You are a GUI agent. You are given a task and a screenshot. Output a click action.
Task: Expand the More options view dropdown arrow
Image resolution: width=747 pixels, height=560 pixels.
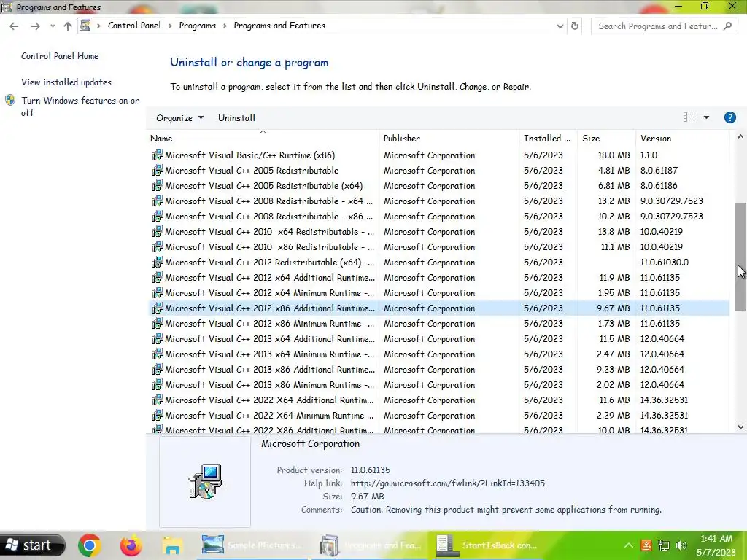[x=706, y=117]
